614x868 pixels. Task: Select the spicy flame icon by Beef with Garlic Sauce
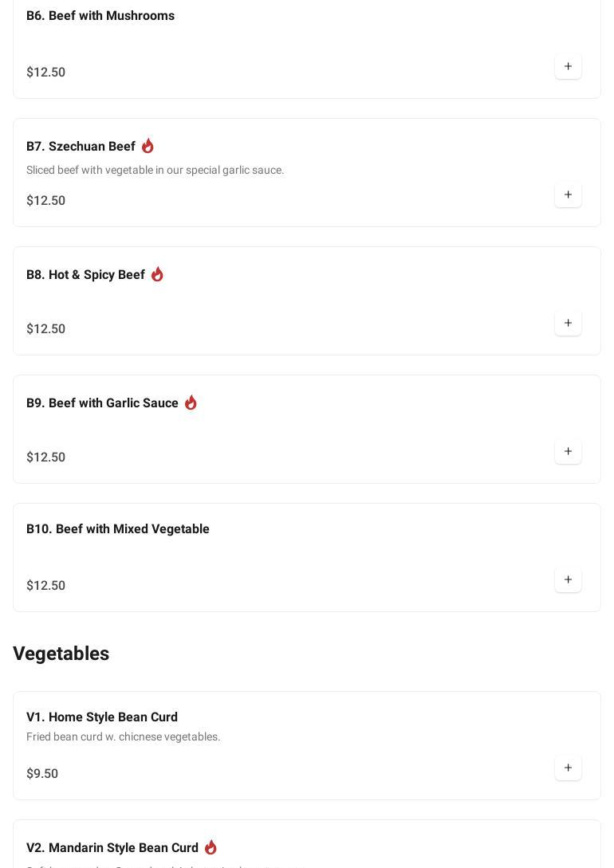191,403
